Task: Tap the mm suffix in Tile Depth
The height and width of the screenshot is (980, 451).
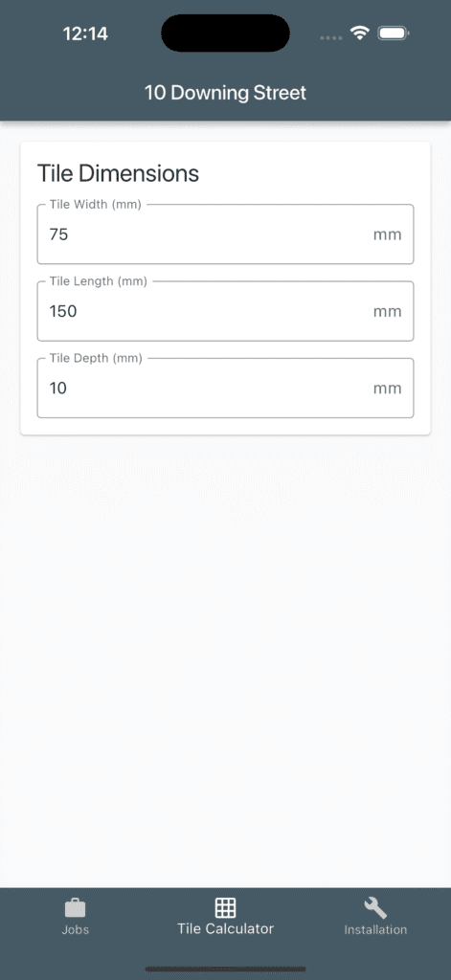Action: 387,390
